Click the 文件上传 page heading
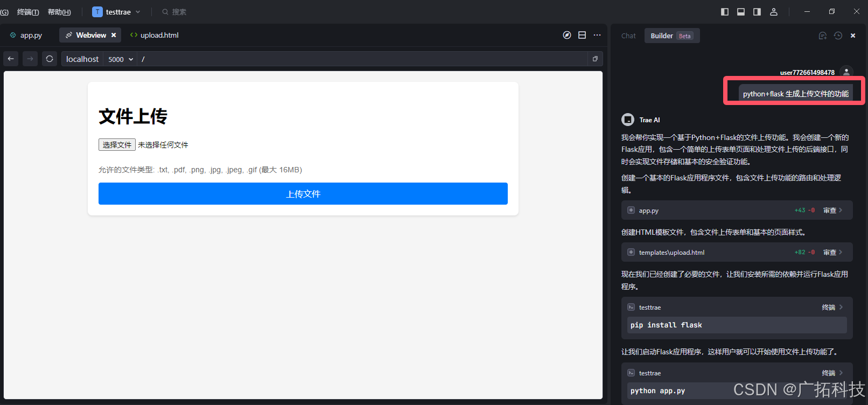The image size is (868, 405). tap(133, 116)
